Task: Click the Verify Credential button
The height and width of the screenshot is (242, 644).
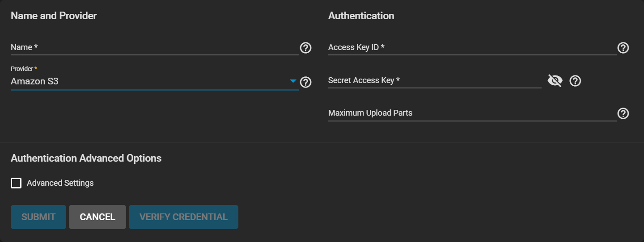Action: 183,217
